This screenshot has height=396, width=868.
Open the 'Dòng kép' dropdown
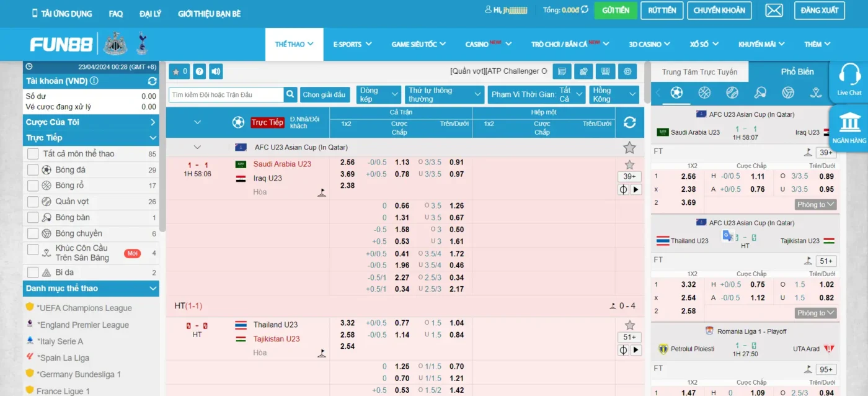click(379, 95)
